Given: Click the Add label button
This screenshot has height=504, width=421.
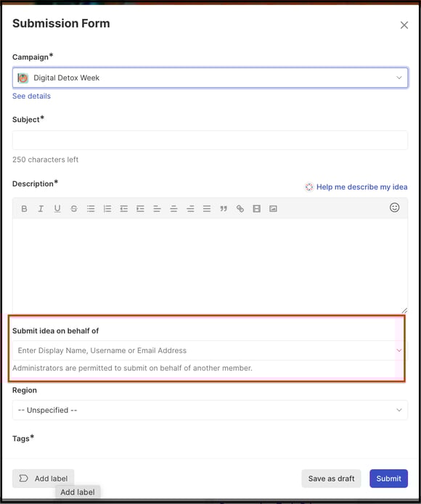Looking at the screenshot, I should [x=43, y=479].
